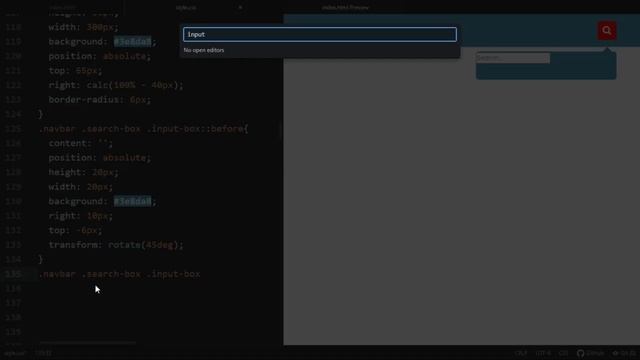
Task: Open the first index.html tab
Action: pos(63,7)
